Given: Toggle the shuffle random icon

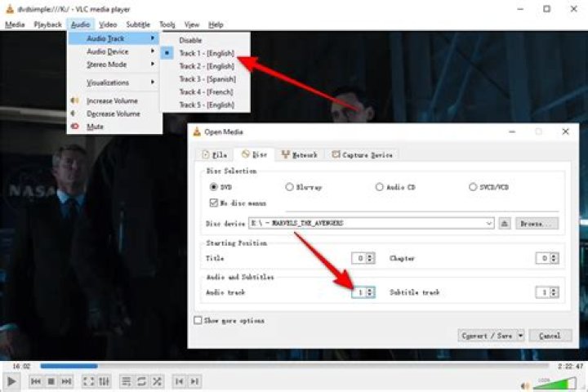Looking at the screenshot, I should tap(157, 381).
